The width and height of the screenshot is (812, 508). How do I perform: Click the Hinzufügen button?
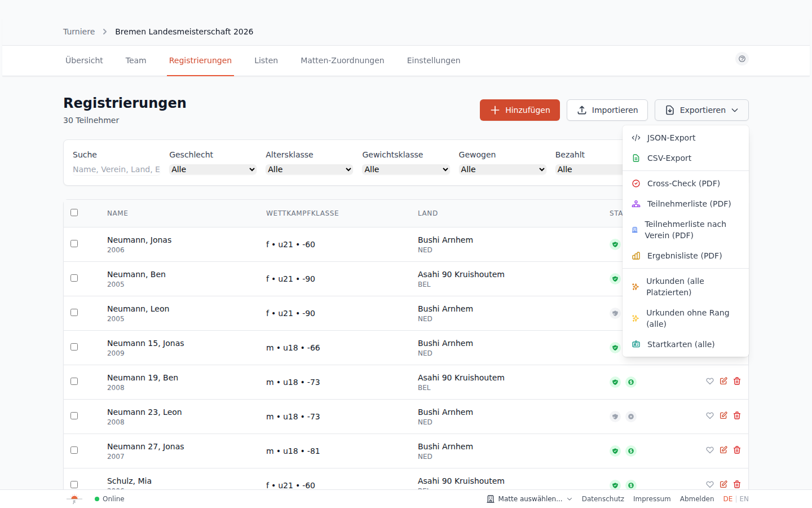[520, 110]
